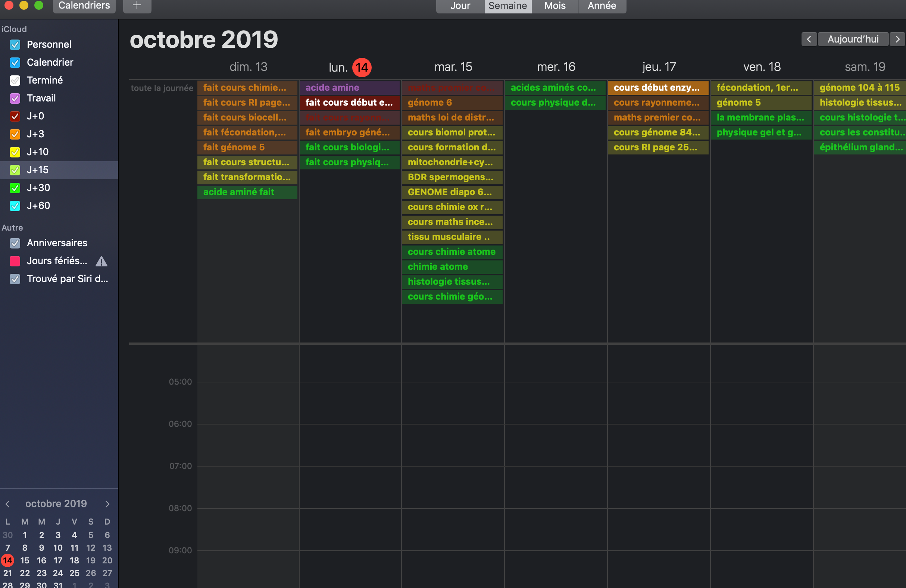Switch to Jour view tab

(460, 6)
